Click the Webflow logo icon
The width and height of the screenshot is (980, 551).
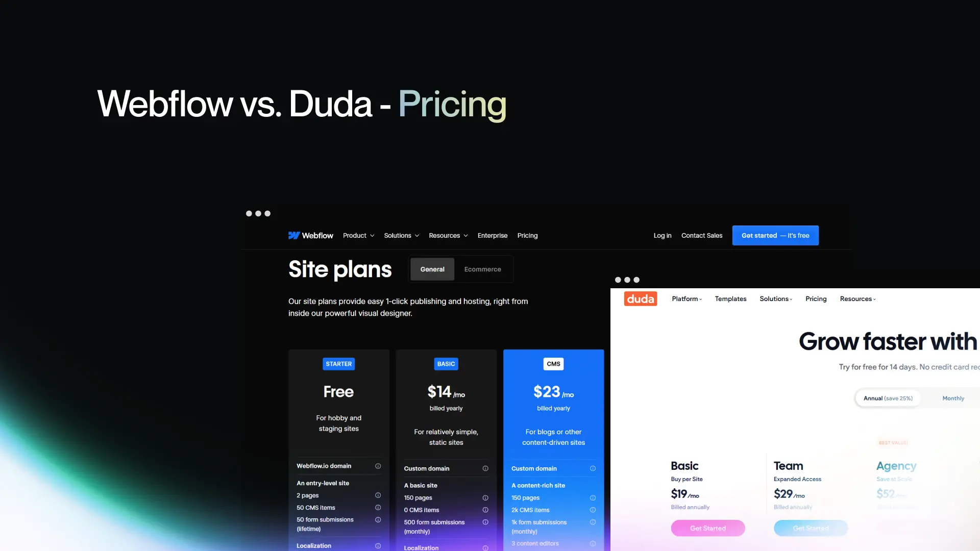pyautogui.click(x=293, y=236)
